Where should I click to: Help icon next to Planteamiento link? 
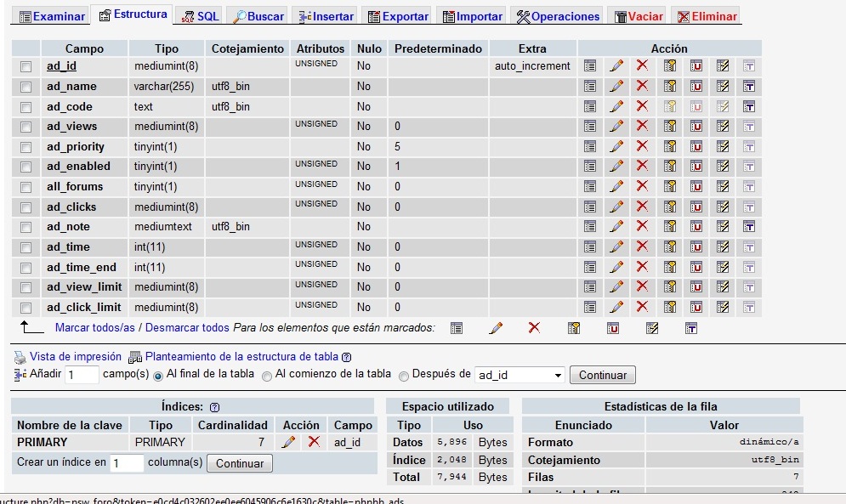[x=346, y=357]
